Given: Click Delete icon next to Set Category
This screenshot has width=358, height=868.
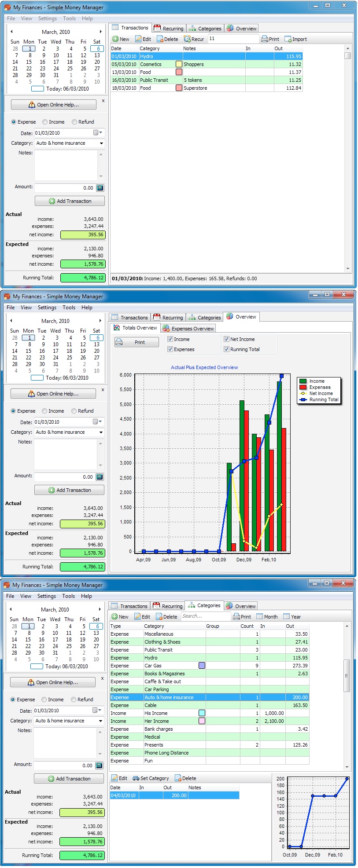Looking at the screenshot, I should [x=178, y=778].
